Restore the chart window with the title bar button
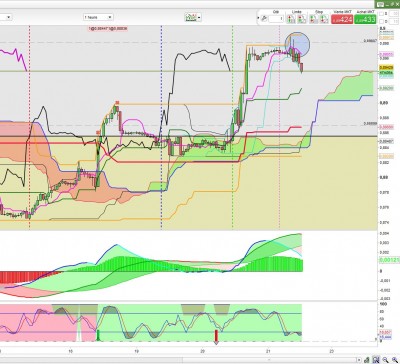The width and height of the screenshot is (400, 364). coord(392,5)
